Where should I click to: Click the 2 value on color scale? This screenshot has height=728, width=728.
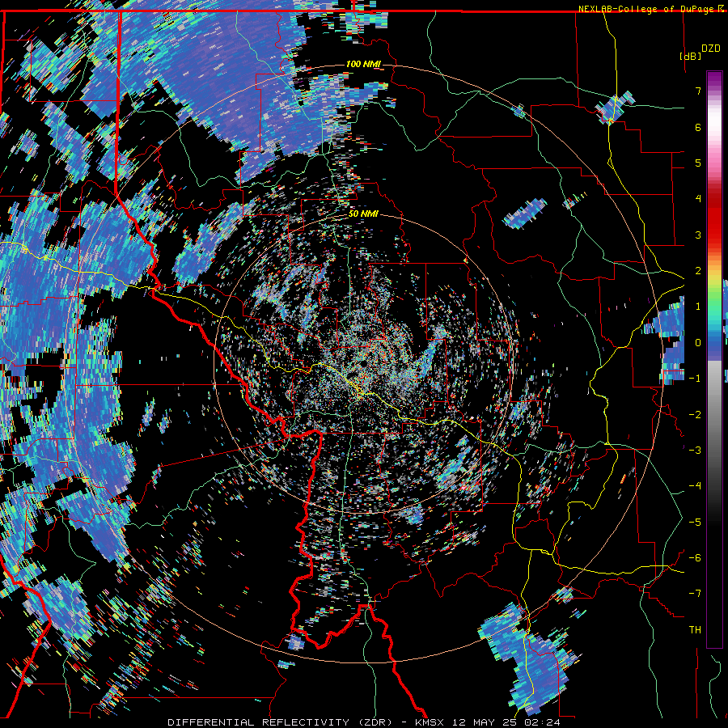(x=698, y=271)
